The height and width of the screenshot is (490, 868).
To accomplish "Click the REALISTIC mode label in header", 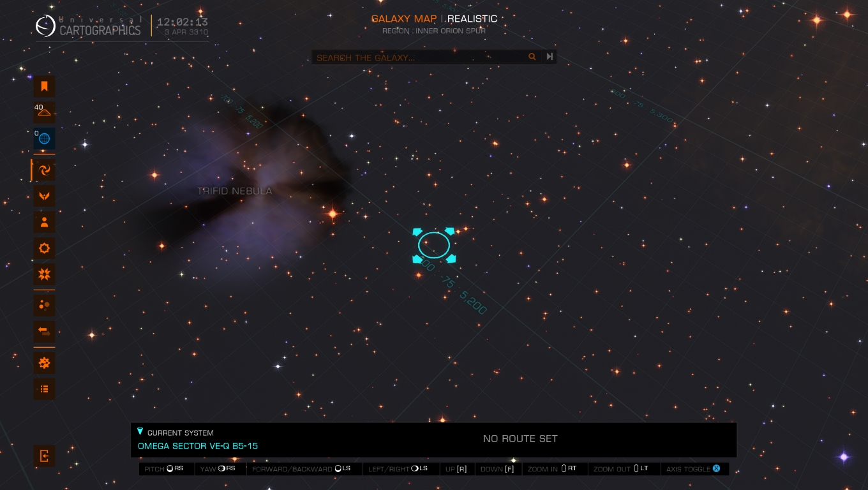I will coord(472,19).
